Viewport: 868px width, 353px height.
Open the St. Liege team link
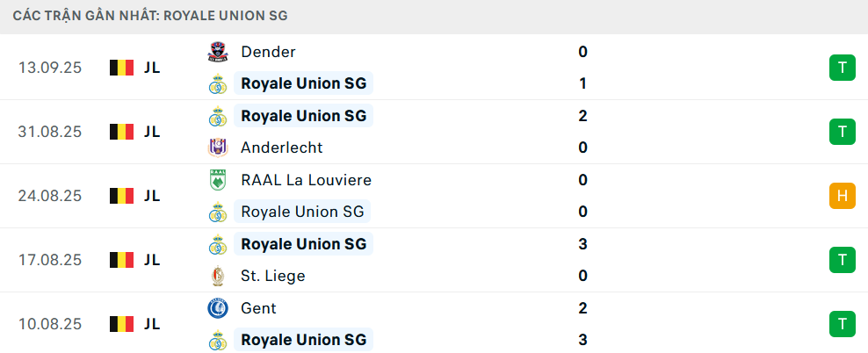click(x=272, y=276)
